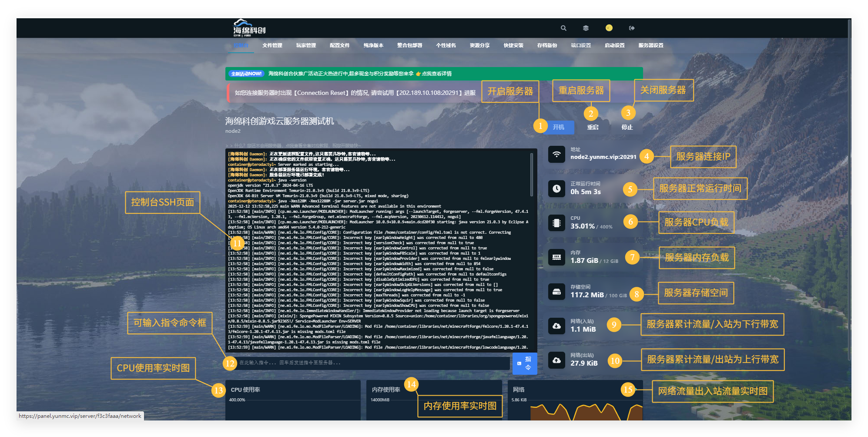Click the blue 指令 send button
This screenshot has height=437, width=868.
[x=525, y=363]
